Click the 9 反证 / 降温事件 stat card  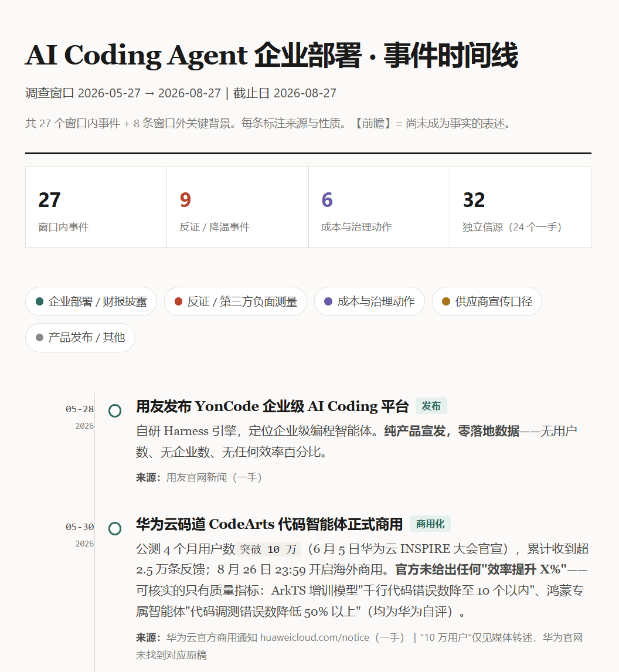click(x=237, y=208)
